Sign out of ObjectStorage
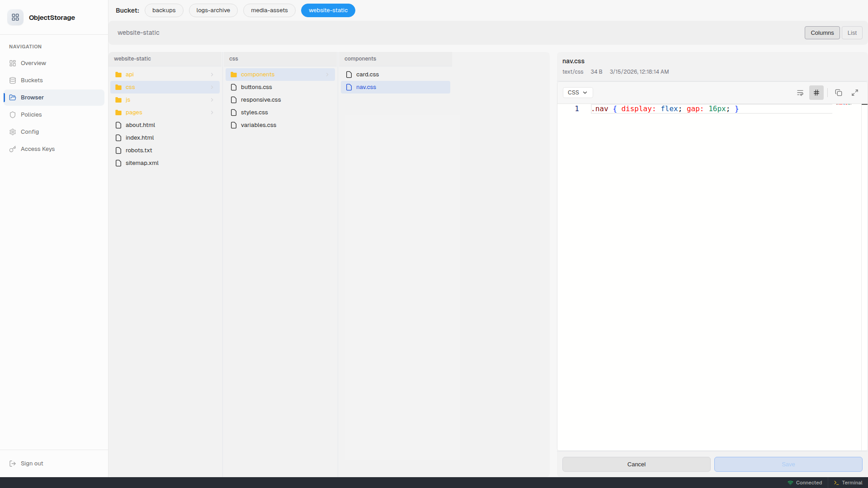 click(32, 463)
